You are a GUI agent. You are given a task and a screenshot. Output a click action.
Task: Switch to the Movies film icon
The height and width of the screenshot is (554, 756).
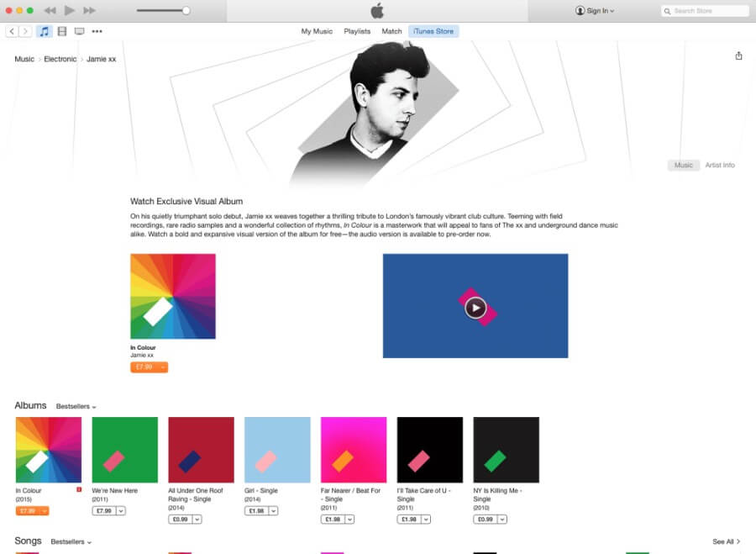(61, 31)
